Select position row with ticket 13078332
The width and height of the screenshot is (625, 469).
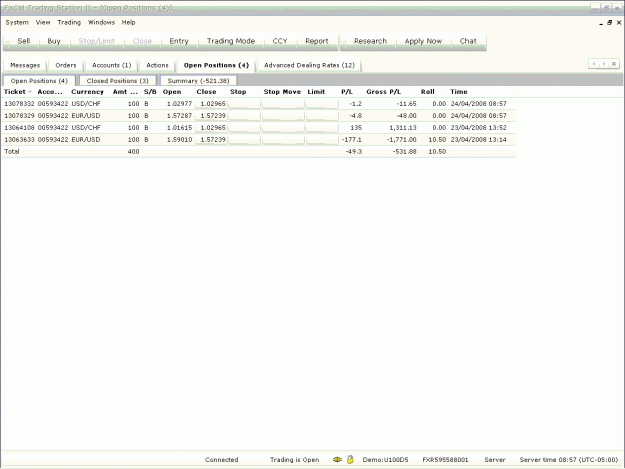(259, 104)
